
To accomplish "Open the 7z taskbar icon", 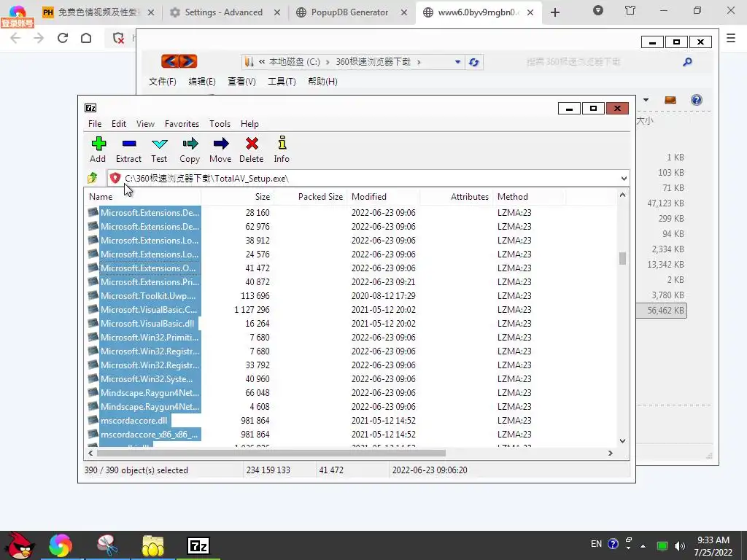I will (x=198, y=545).
